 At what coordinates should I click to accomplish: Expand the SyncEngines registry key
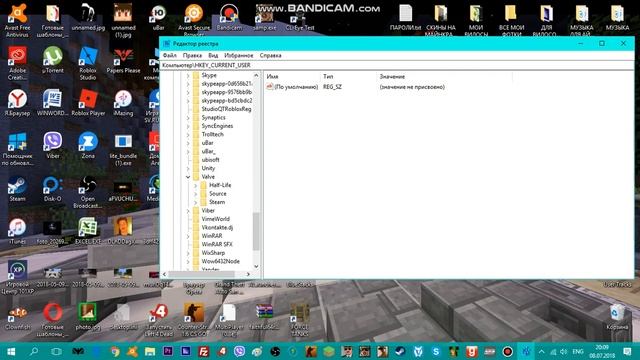(188, 126)
